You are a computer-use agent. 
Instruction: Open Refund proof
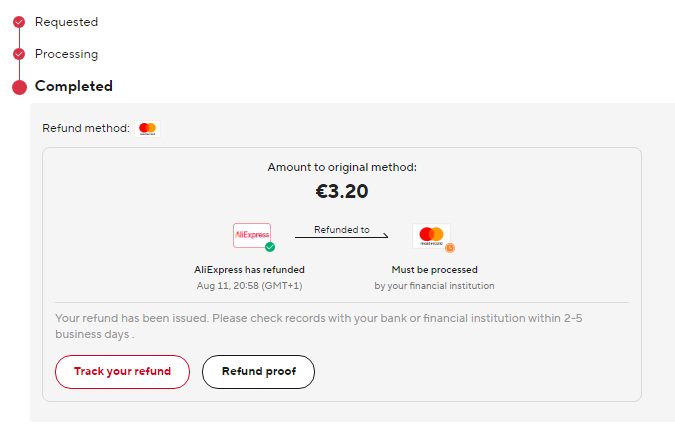point(258,372)
